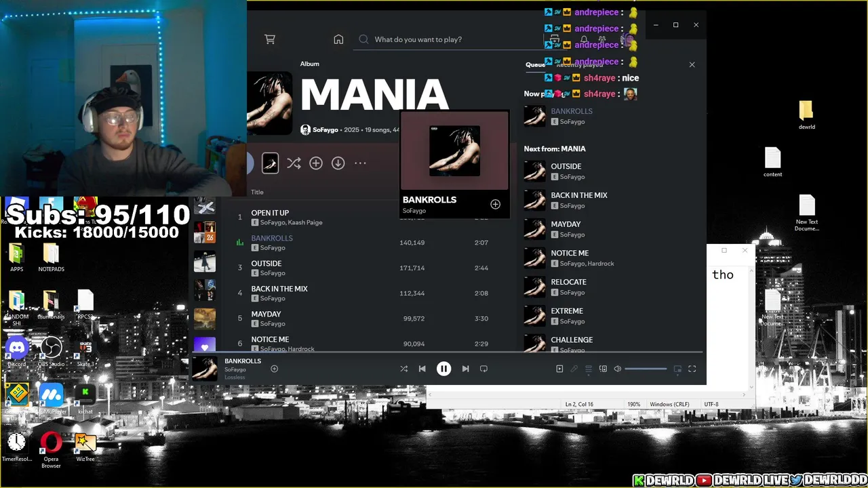
Task: Open OBS Studio desktop shortcut
Action: pos(51,352)
